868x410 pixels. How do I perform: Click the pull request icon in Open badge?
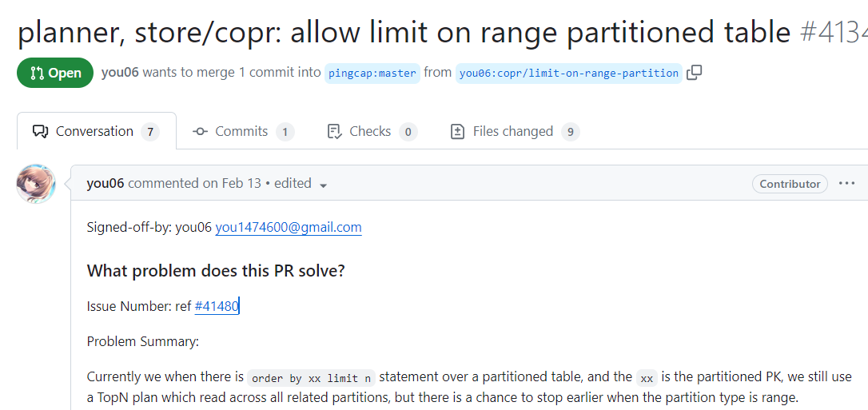pos(37,73)
